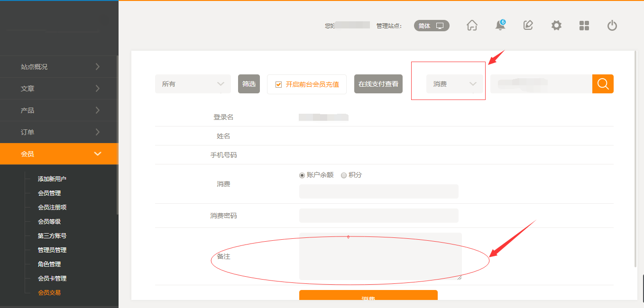Click the monitor icon in 简体 switcher
This screenshot has height=308, width=644.
click(x=440, y=26)
